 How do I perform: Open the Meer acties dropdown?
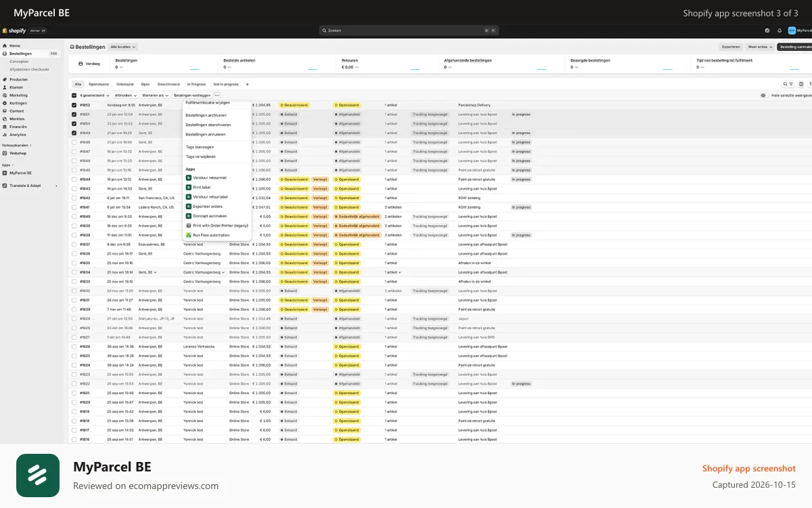coord(759,47)
